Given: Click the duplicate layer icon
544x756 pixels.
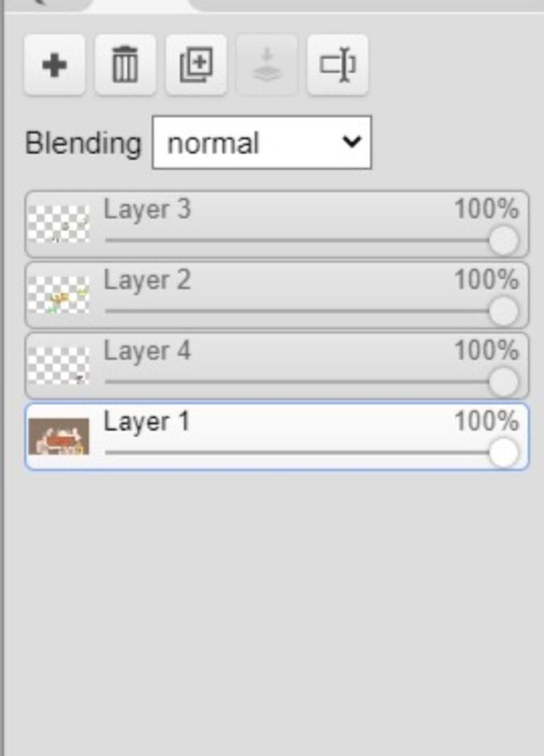Looking at the screenshot, I should (x=196, y=65).
